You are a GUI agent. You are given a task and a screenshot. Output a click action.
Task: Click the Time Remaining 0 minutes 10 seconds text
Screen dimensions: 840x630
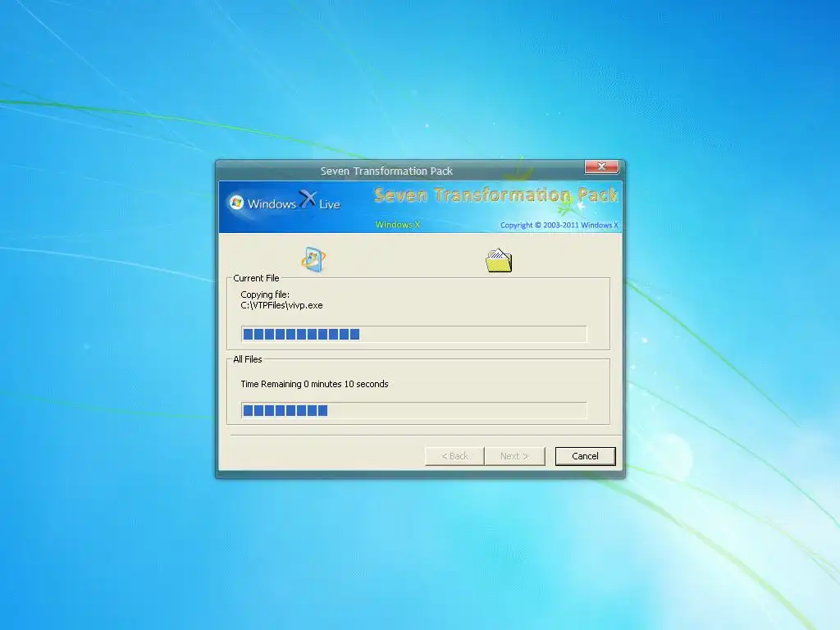click(314, 384)
